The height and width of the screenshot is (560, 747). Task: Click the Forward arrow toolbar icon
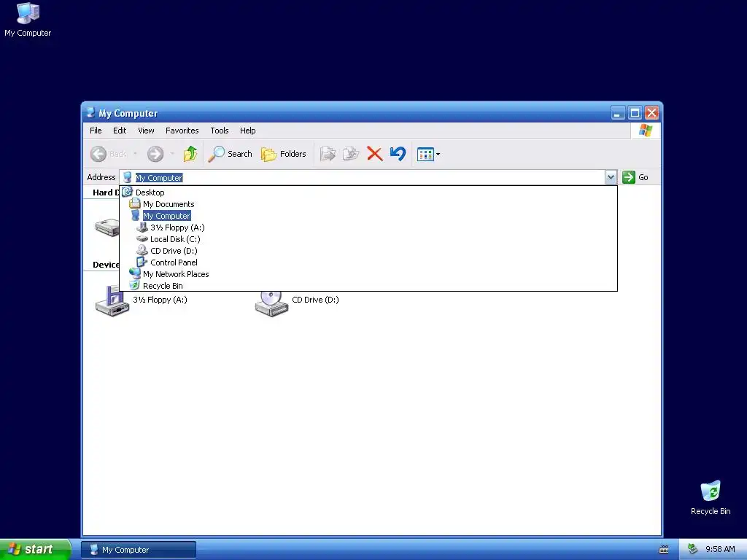[155, 154]
